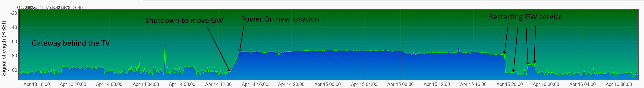Image resolution: width=644 pixels, height=88 pixels.
Task: Click the -60 value on the RSSI axis
Action: click(14, 41)
